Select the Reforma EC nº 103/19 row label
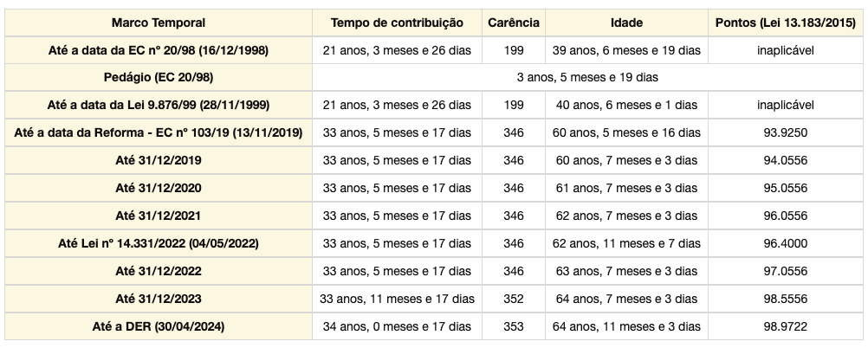 [159, 132]
